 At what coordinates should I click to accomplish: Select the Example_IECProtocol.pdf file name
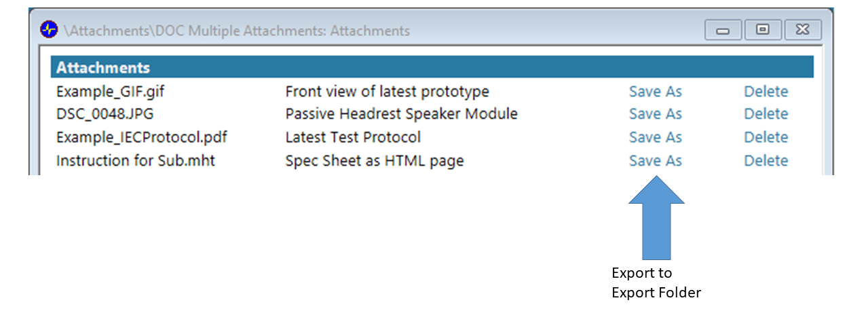141,137
